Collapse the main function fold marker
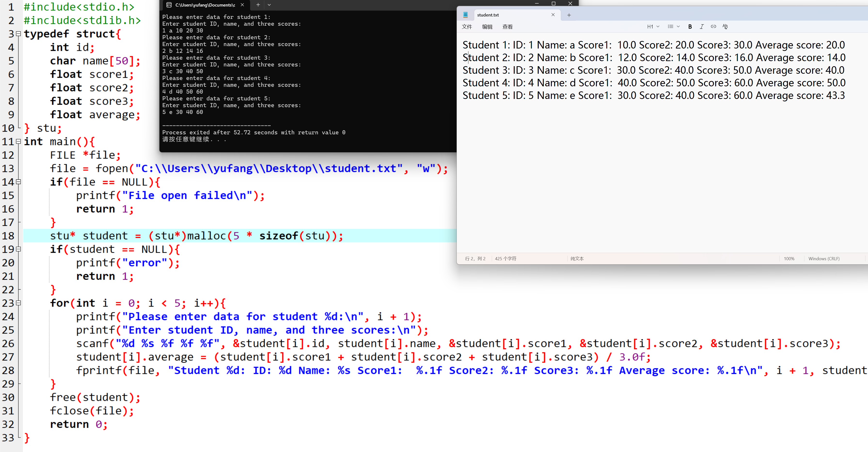 [18, 141]
